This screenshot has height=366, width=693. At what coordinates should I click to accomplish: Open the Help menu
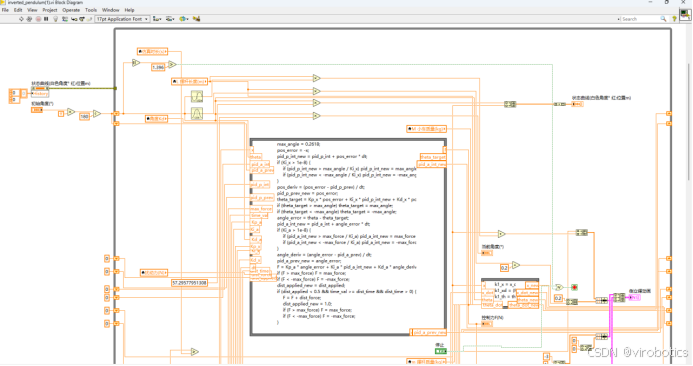pos(129,10)
